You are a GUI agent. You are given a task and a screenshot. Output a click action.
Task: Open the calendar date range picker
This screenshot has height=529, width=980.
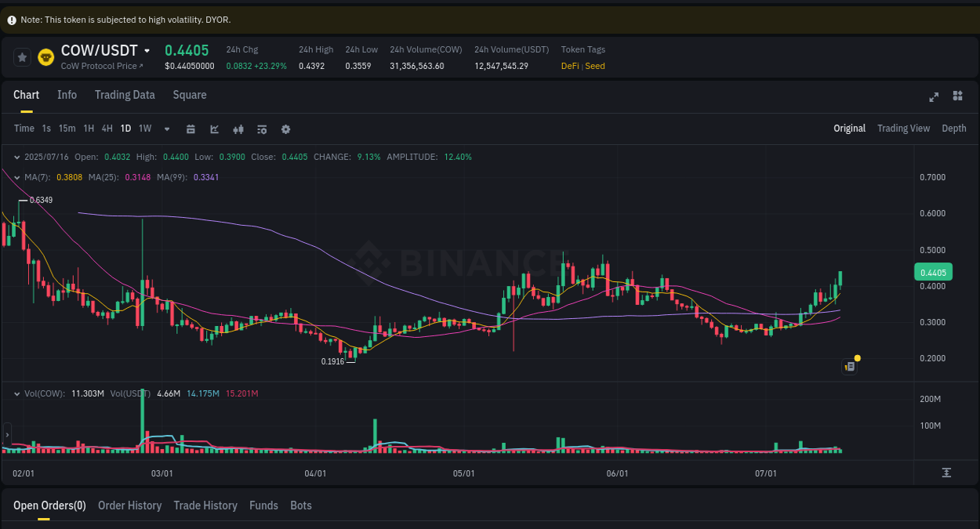click(x=191, y=129)
